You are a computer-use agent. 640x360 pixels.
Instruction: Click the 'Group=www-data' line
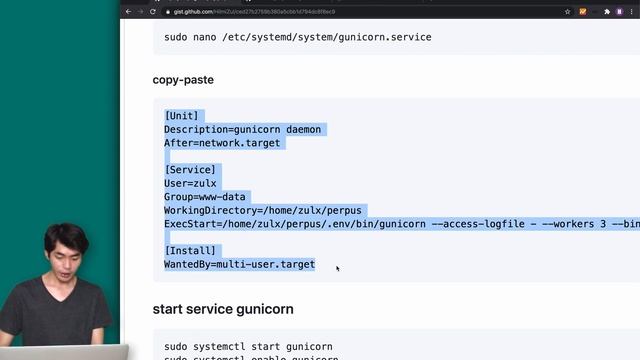tap(205, 197)
